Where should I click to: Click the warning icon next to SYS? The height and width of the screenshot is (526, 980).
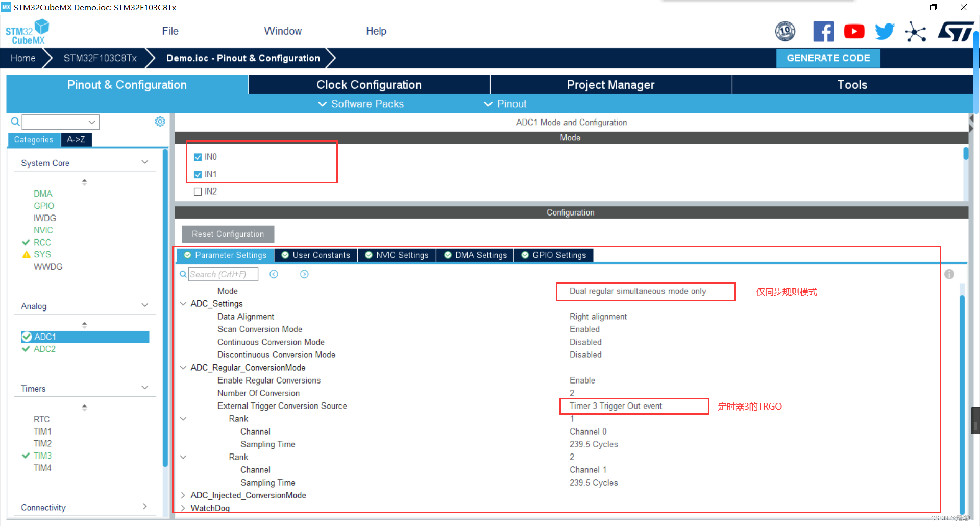[x=27, y=254]
